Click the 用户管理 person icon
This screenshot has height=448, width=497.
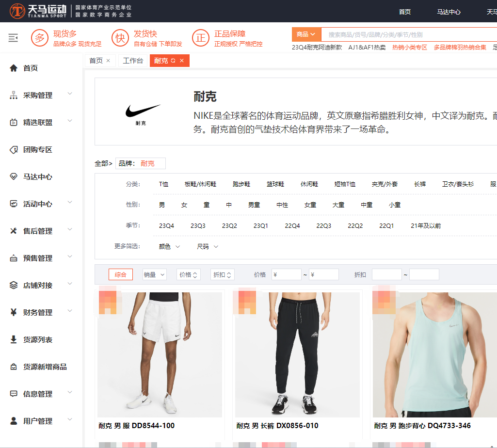tap(13, 421)
